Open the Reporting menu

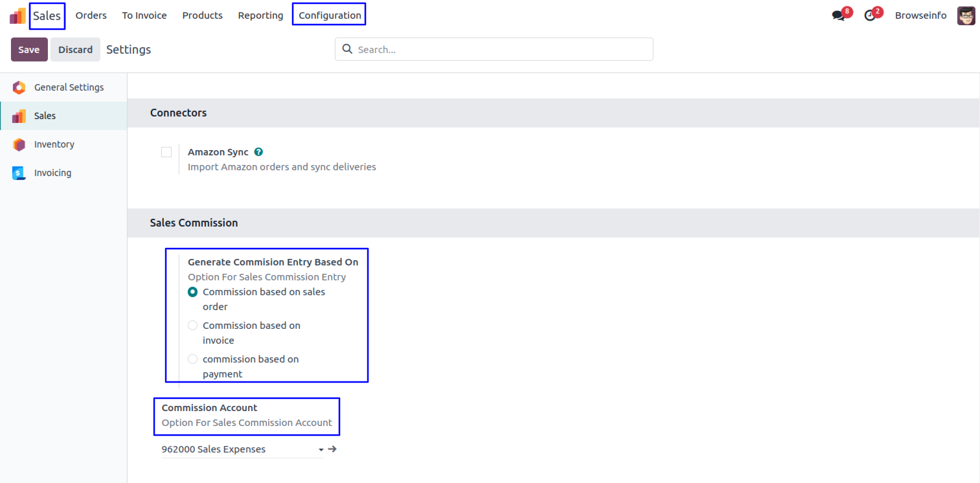click(260, 16)
